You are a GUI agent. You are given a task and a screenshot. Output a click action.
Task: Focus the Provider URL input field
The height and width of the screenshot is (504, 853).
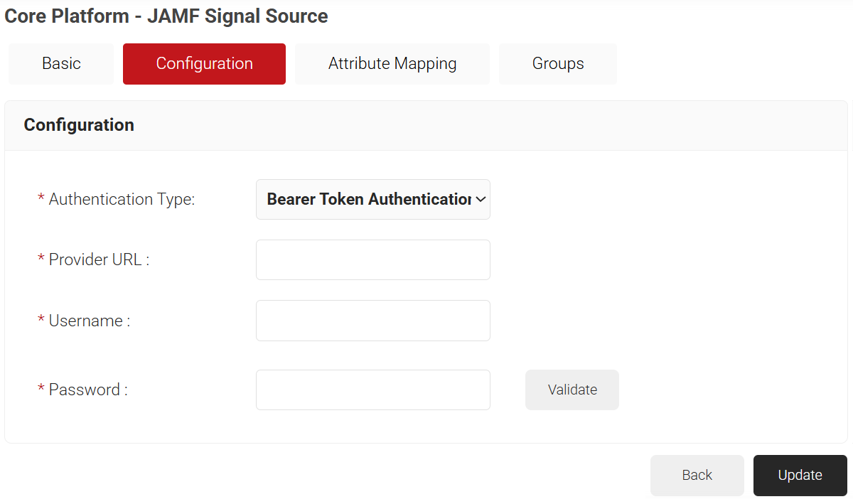[x=373, y=260]
